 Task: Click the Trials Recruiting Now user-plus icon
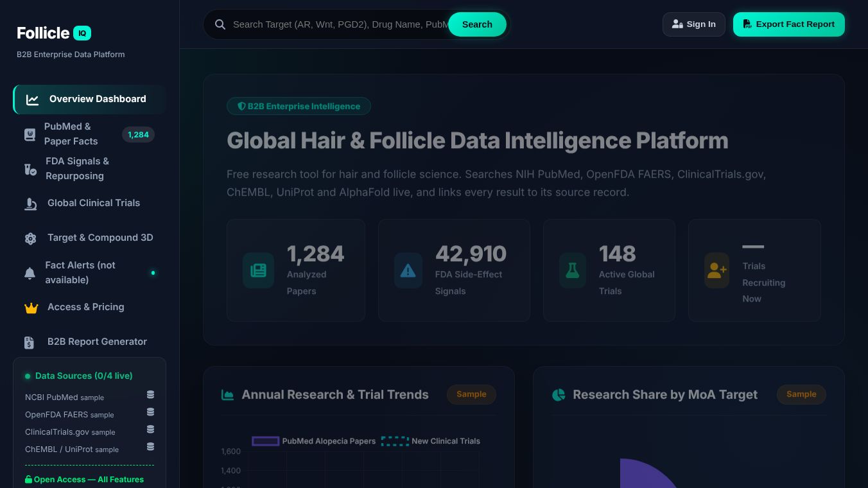(716, 270)
